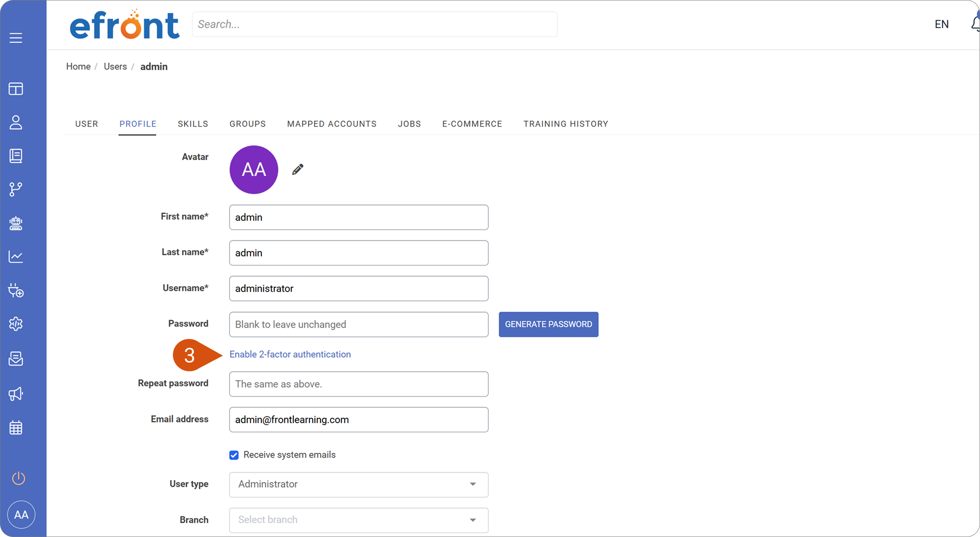The width and height of the screenshot is (980, 537).
Task: Click the GENERATE PASSWORD button
Action: pyautogui.click(x=548, y=324)
